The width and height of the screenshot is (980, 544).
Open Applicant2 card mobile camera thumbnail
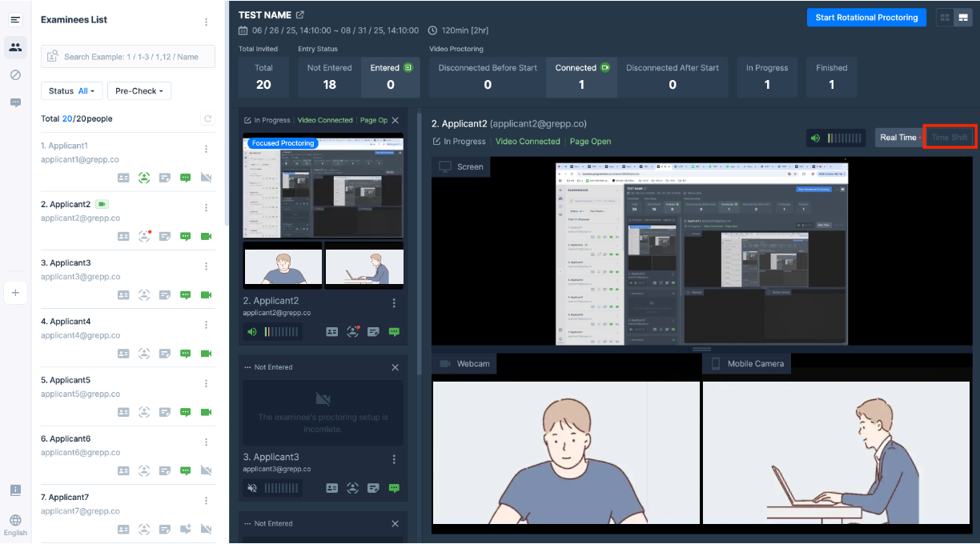point(364,265)
